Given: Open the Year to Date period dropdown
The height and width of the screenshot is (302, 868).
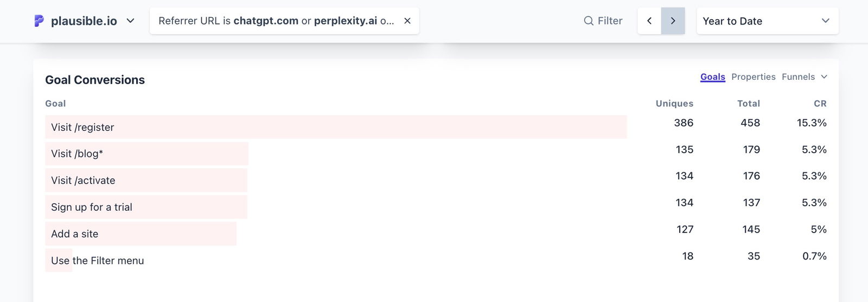Looking at the screenshot, I should pos(767,21).
